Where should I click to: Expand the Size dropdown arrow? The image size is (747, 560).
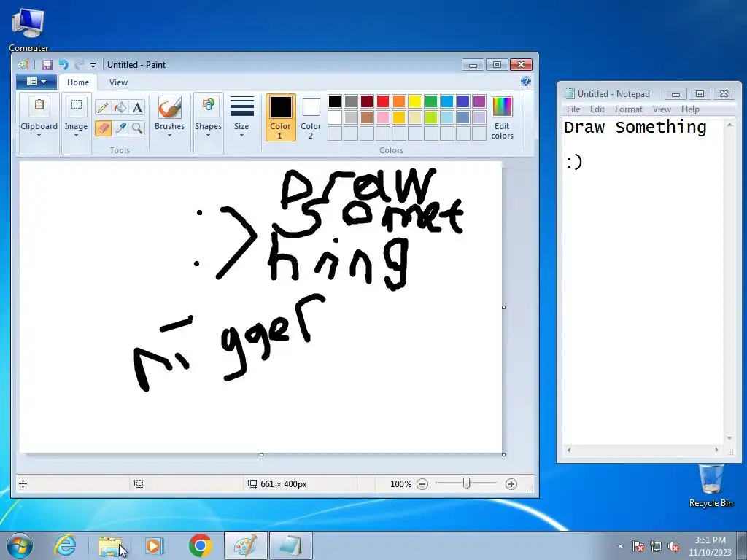pos(241,135)
